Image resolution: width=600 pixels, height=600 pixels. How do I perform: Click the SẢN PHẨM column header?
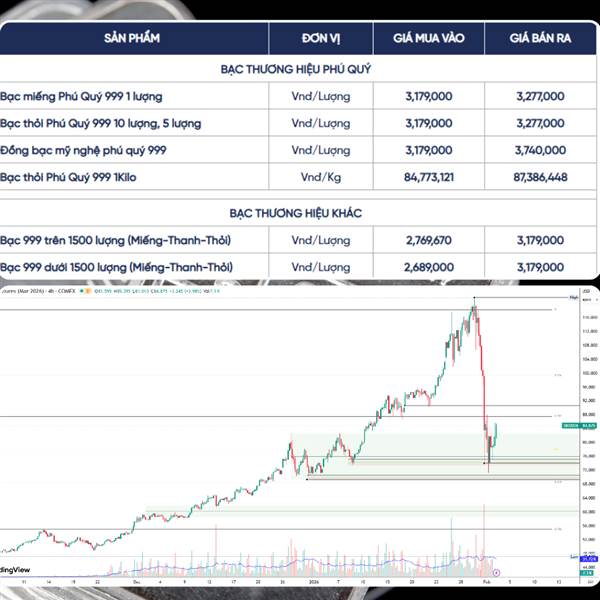[x=132, y=38]
